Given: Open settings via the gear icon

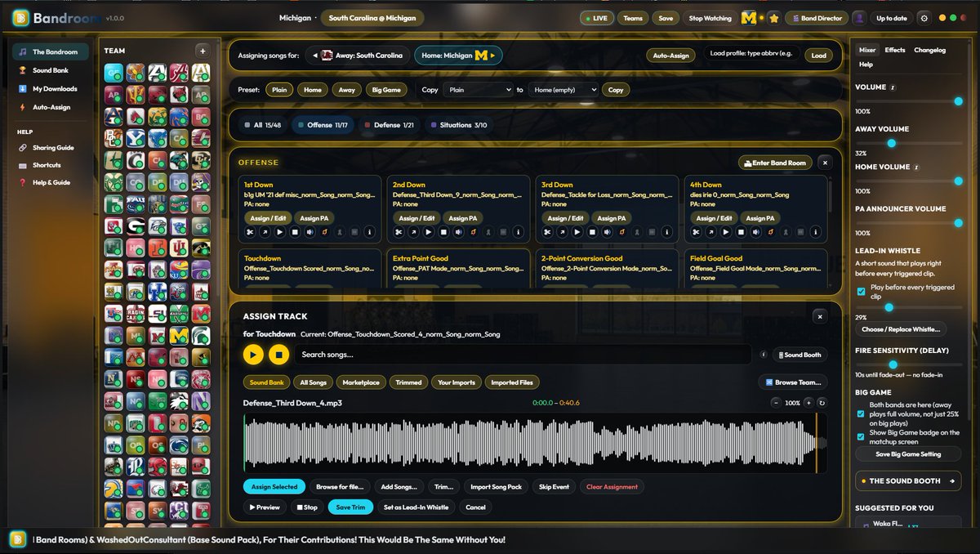Looking at the screenshot, I should click(924, 18).
